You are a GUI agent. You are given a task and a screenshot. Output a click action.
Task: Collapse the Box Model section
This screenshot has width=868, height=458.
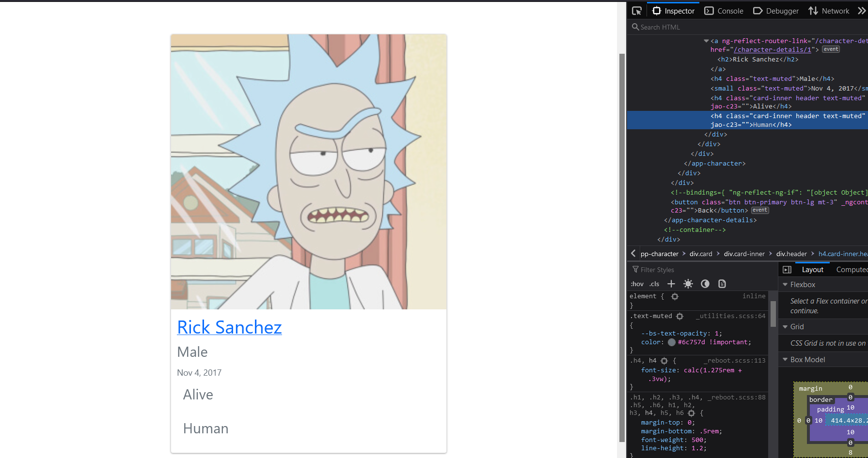(x=785, y=360)
